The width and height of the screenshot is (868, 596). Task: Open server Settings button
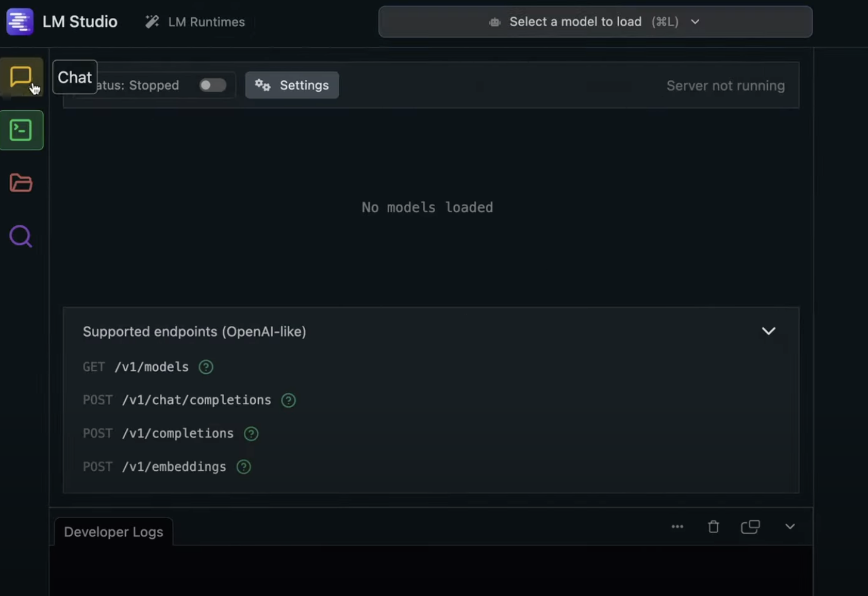[292, 85]
